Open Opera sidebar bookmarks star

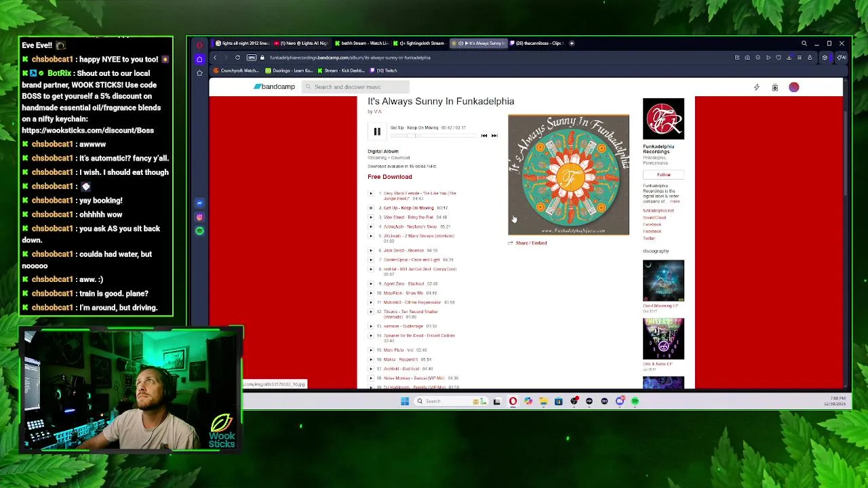click(x=199, y=73)
